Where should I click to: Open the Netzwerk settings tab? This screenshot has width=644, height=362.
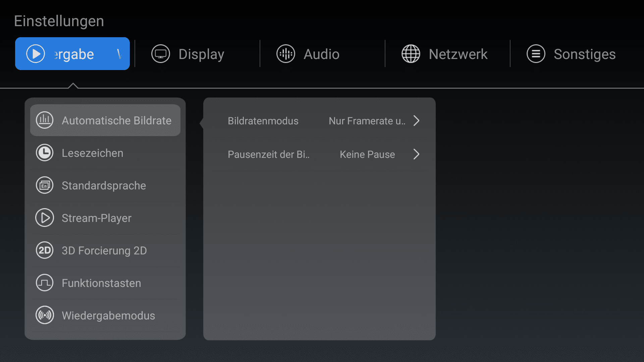click(x=458, y=54)
